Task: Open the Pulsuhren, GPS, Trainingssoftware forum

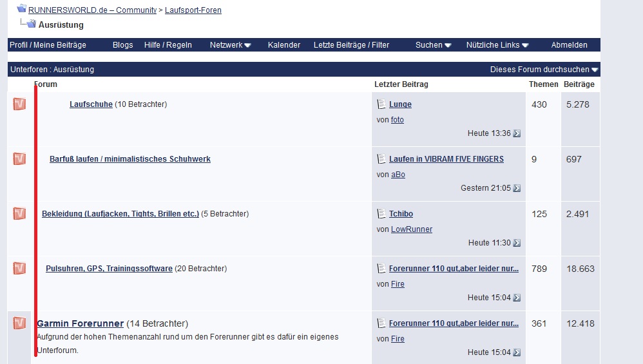Action: (x=109, y=269)
